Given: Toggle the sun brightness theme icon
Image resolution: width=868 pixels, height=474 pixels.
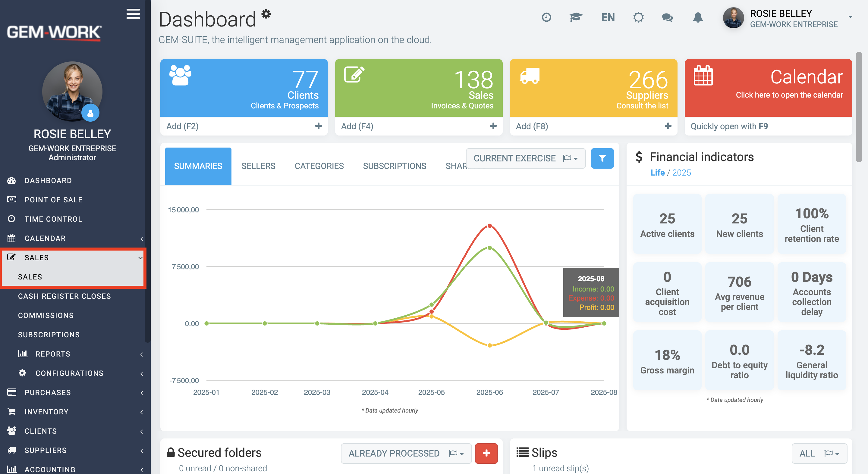Looking at the screenshot, I should point(638,17).
